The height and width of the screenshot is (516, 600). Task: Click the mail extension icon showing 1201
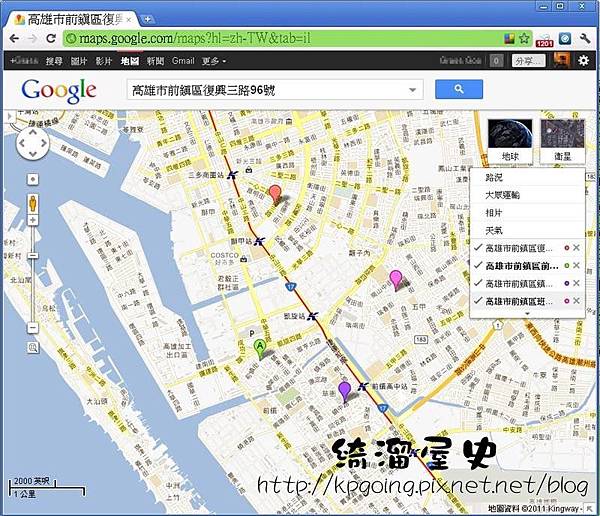(545, 39)
